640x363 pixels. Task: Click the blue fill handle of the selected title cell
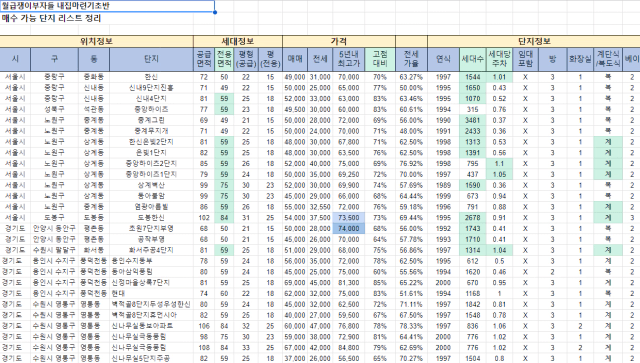215,12
